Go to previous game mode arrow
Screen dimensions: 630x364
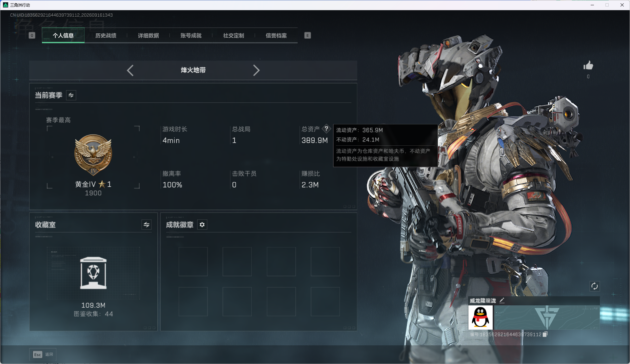coord(130,70)
